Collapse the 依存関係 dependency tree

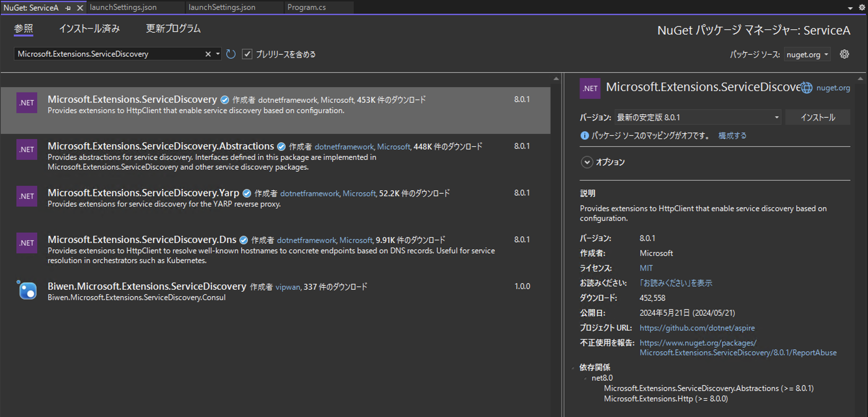point(573,368)
